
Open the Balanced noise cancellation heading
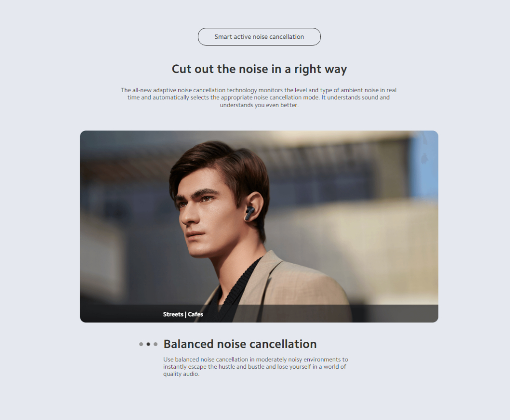240,344
